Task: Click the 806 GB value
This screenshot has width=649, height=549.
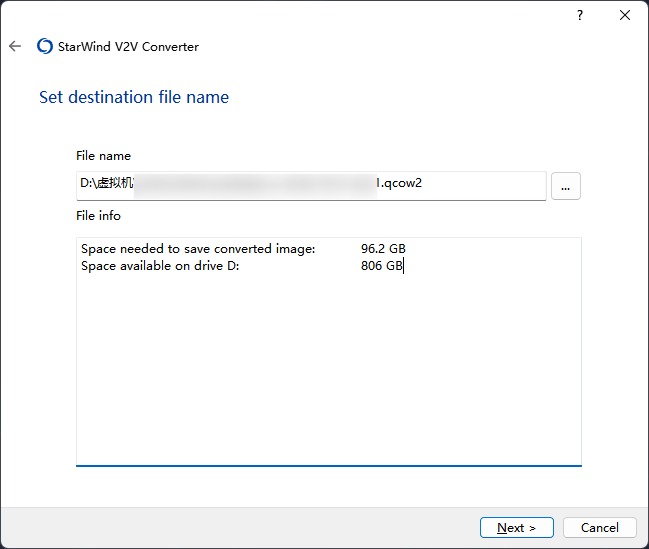Action: pos(381,266)
